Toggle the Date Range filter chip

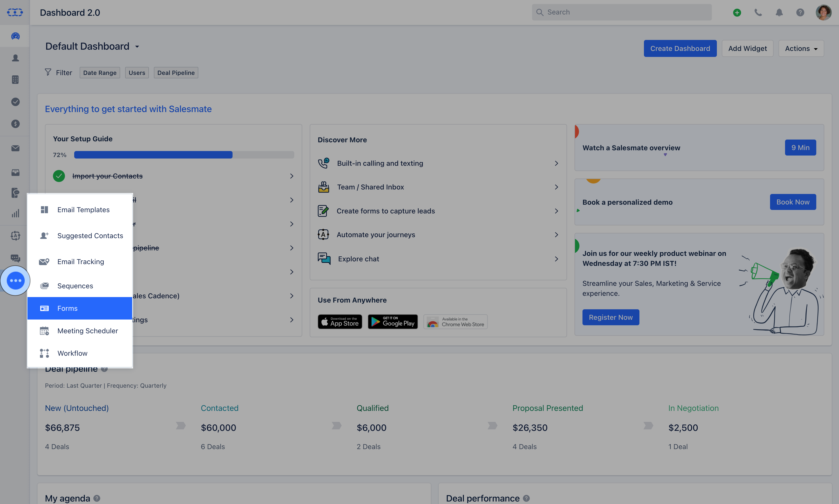point(100,72)
